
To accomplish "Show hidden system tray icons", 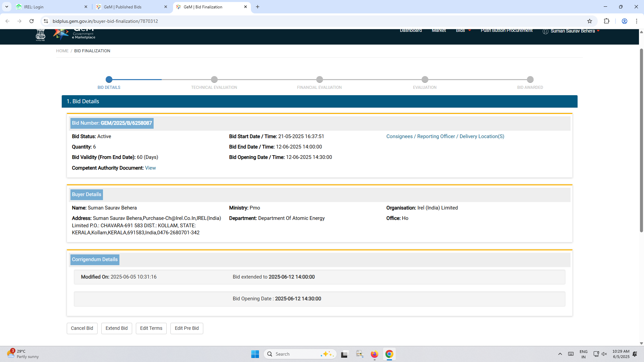I will [x=560, y=354].
